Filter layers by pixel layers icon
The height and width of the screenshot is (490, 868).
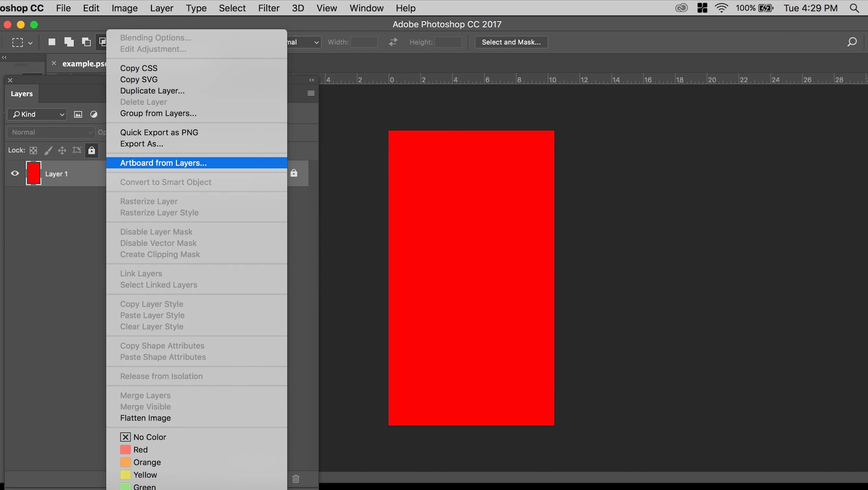tap(78, 114)
